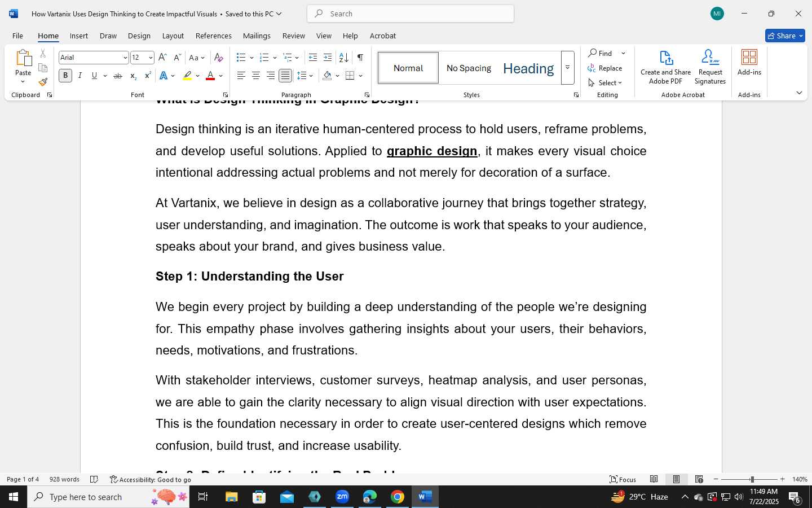Click Find in the Editing group
Viewport: 812px width, 508px height.
pyautogui.click(x=601, y=53)
